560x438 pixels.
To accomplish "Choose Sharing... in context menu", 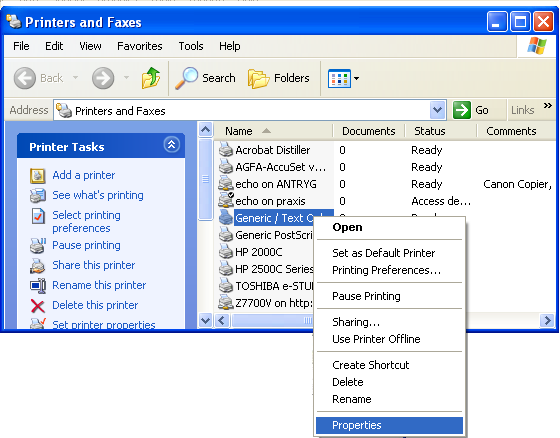I will [389, 322].
